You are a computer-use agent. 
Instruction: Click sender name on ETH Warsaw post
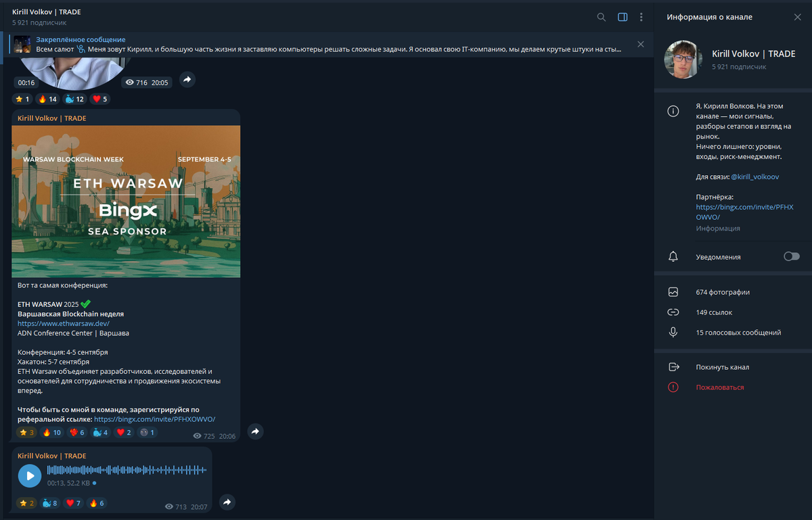[x=51, y=118]
